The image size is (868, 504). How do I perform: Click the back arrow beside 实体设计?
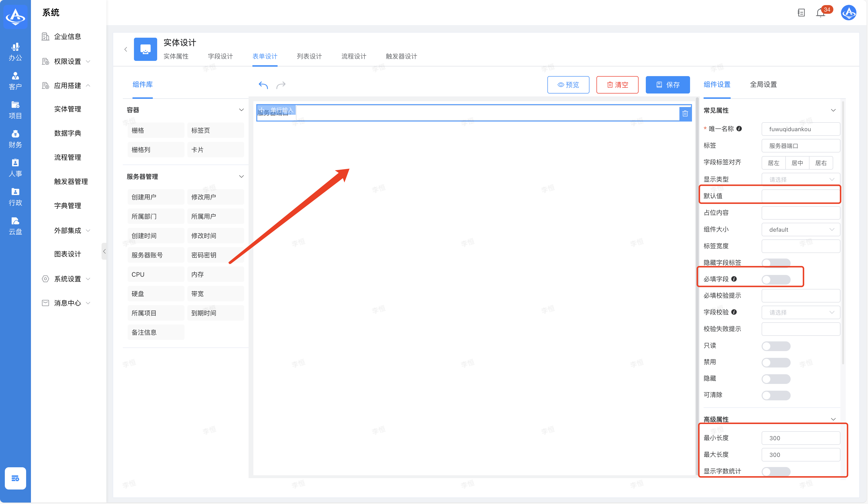coord(126,49)
